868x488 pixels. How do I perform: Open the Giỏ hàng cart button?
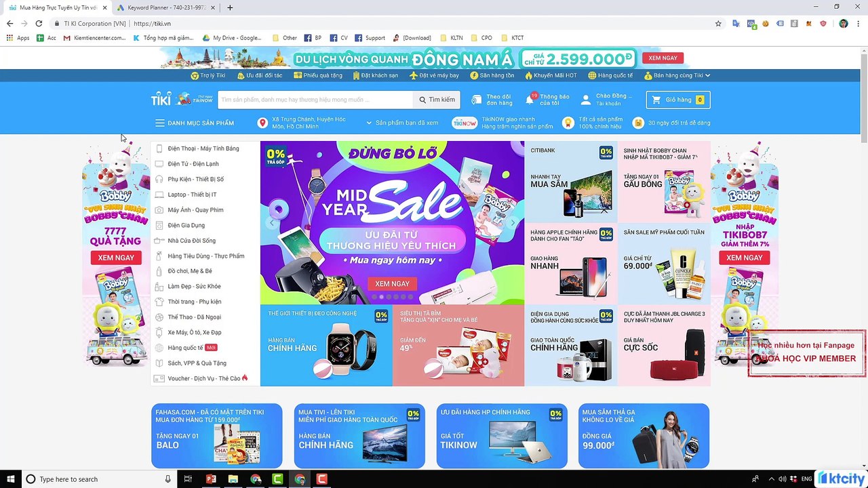click(x=678, y=100)
